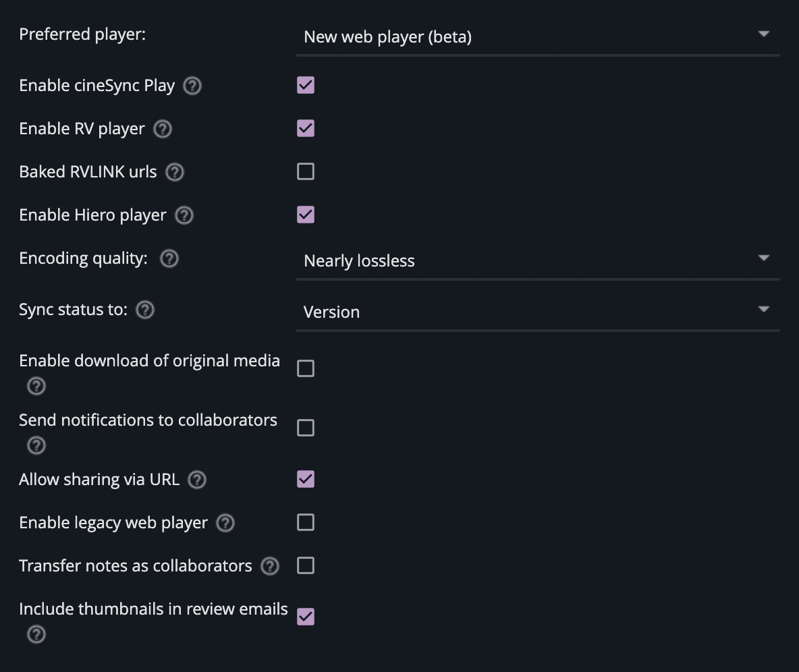Open help for Sync status to setting

[144, 310]
